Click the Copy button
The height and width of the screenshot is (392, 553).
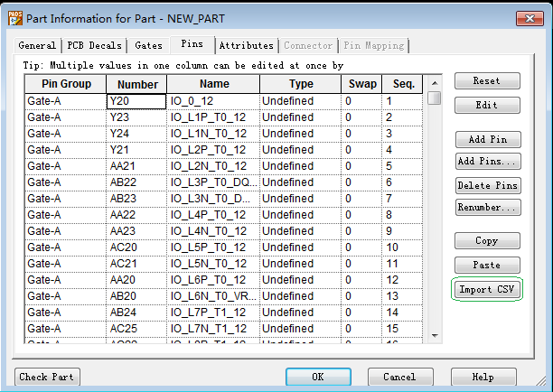click(487, 241)
